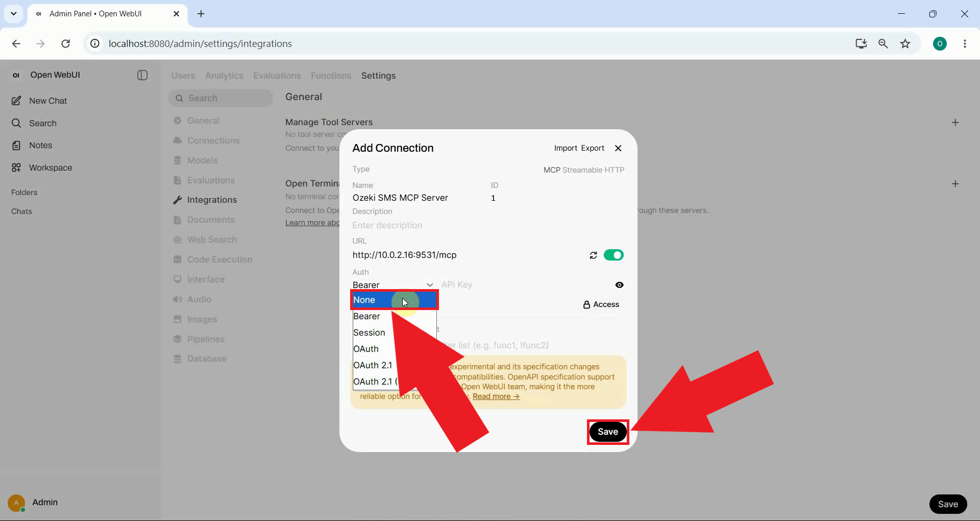Image resolution: width=980 pixels, height=521 pixels.
Task: Click the page Save button at bottom right
Action: 948,504
